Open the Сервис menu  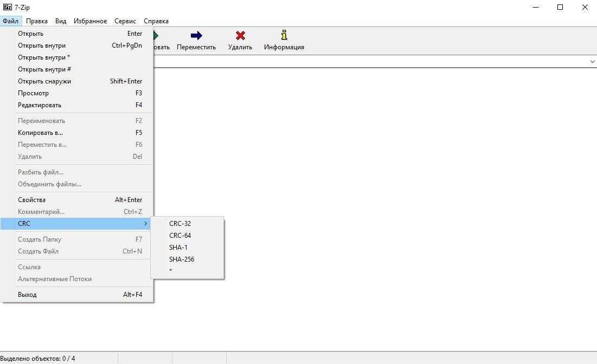(125, 21)
